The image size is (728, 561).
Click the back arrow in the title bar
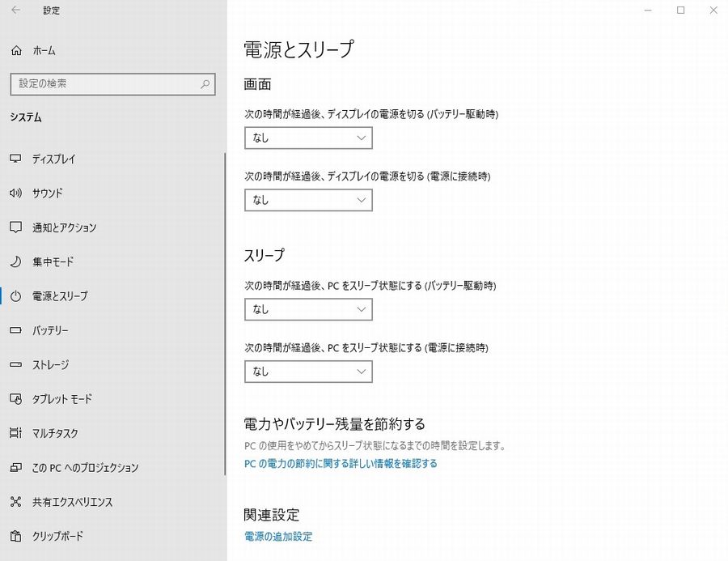click(16, 11)
